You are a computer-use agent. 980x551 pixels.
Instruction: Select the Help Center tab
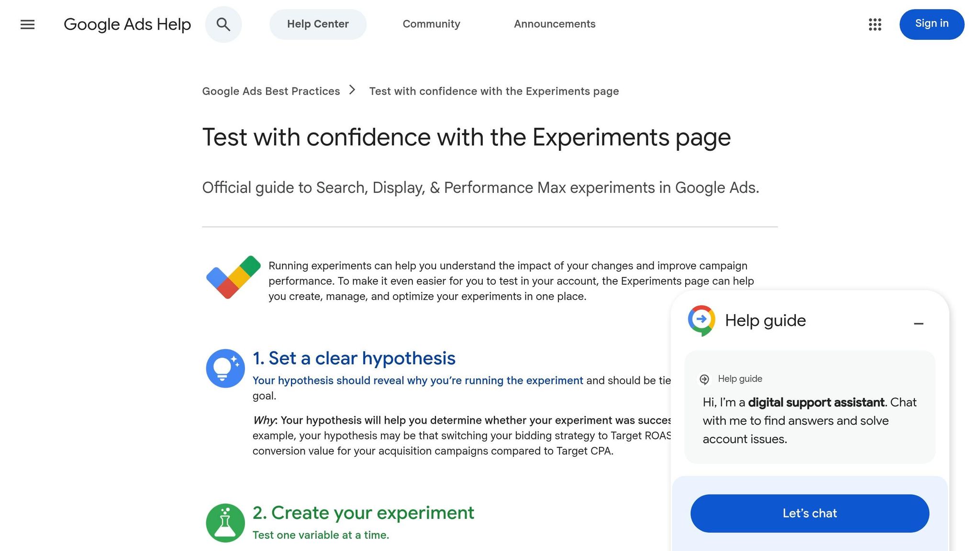[x=318, y=24]
